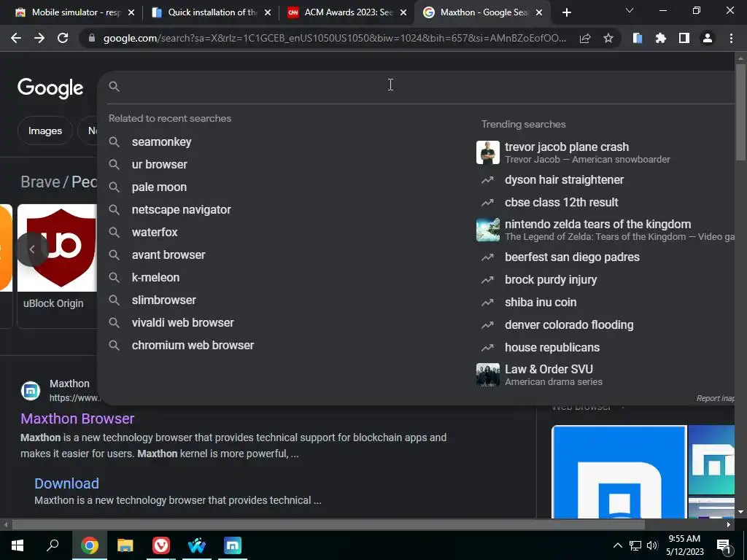Image resolution: width=747 pixels, height=560 pixels.
Task: Open a new tab with the plus button
Action: pos(566,12)
